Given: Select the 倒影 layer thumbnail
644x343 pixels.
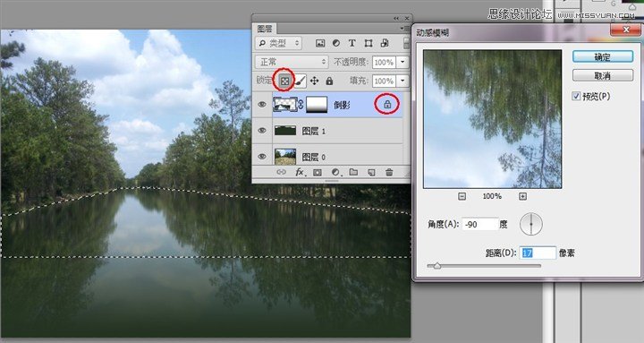Looking at the screenshot, I should [285, 105].
